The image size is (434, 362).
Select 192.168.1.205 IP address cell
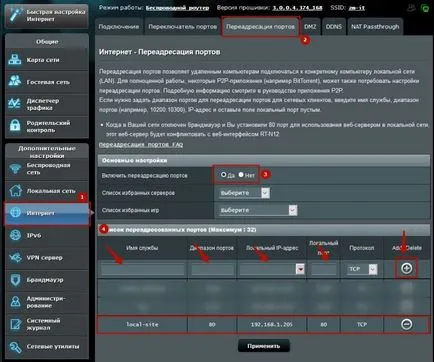pos(272,324)
